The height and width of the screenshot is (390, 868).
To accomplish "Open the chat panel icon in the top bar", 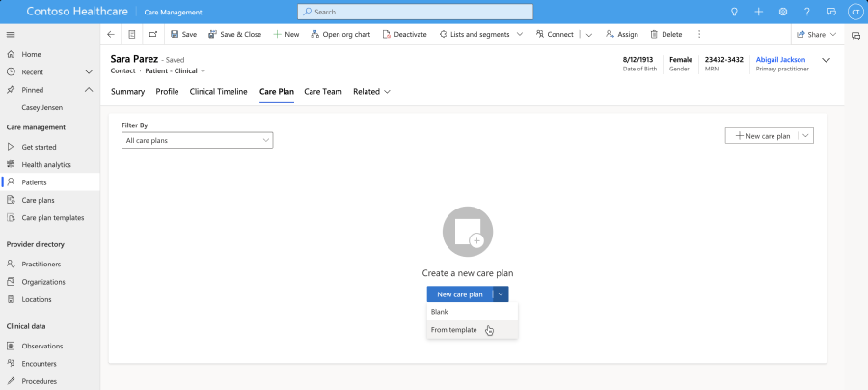I will tap(831, 12).
